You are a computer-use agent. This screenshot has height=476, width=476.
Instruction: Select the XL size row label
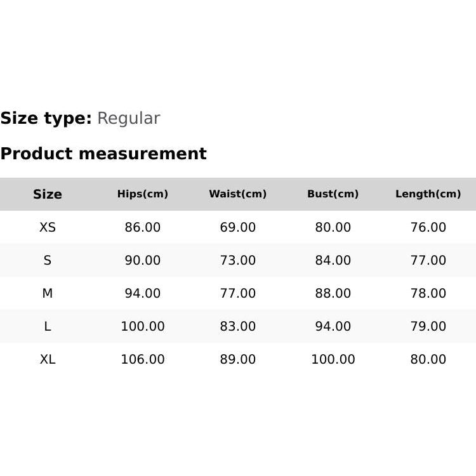48,359
